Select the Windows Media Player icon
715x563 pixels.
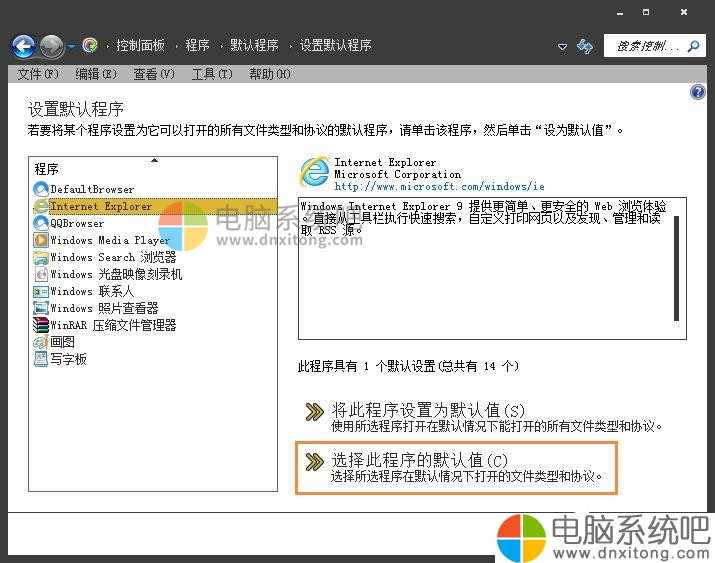[x=41, y=240]
